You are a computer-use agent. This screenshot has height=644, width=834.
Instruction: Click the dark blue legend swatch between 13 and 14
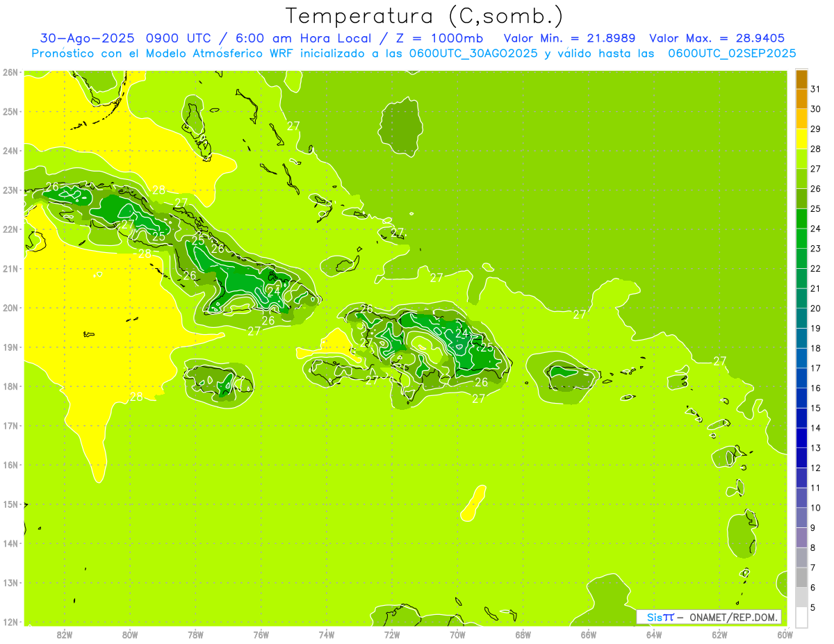801,438
